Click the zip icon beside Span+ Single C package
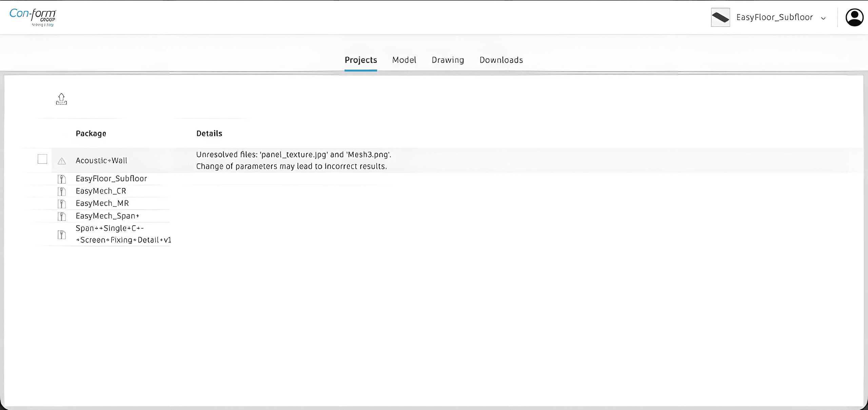Image resolution: width=868 pixels, height=410 pixels. click(x=62, y=234)
